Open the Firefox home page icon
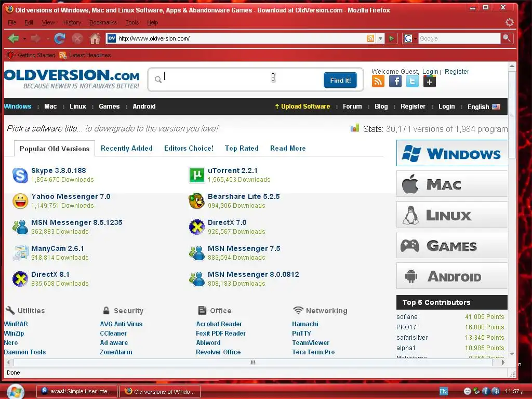The height and width of the screenshot is (399, 532). [x=95, y=38]
